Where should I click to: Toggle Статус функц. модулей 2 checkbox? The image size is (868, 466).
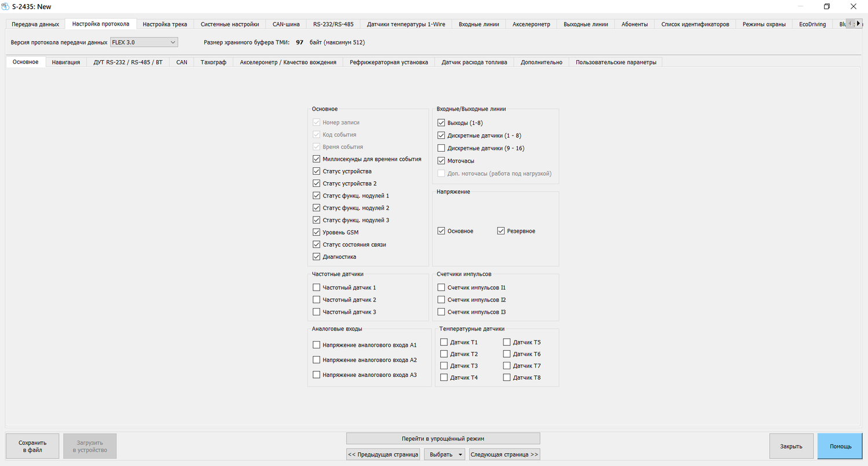pos(316,208)
